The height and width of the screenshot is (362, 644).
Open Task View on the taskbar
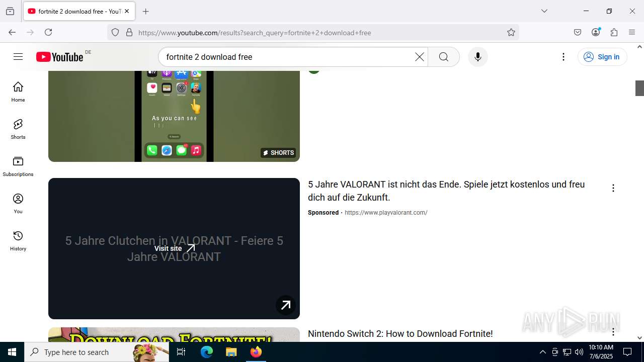(181, 352)
